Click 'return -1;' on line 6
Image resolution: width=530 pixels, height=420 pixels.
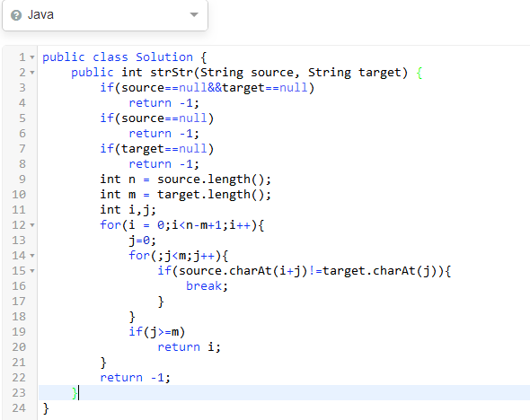coord(163,134)
